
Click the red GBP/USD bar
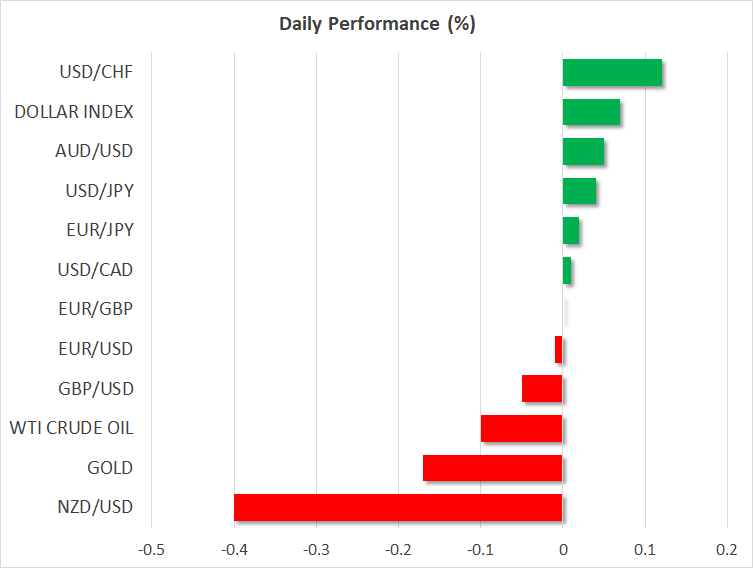542,388
